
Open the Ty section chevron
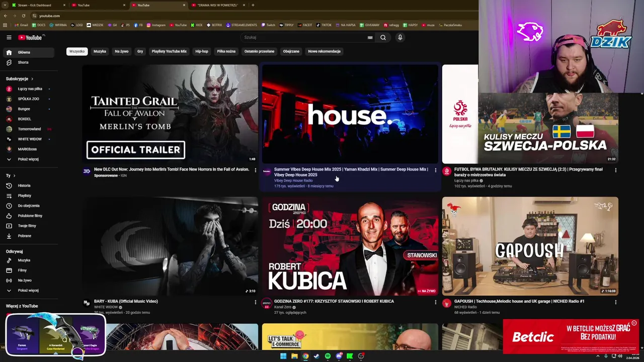point(14,175)
